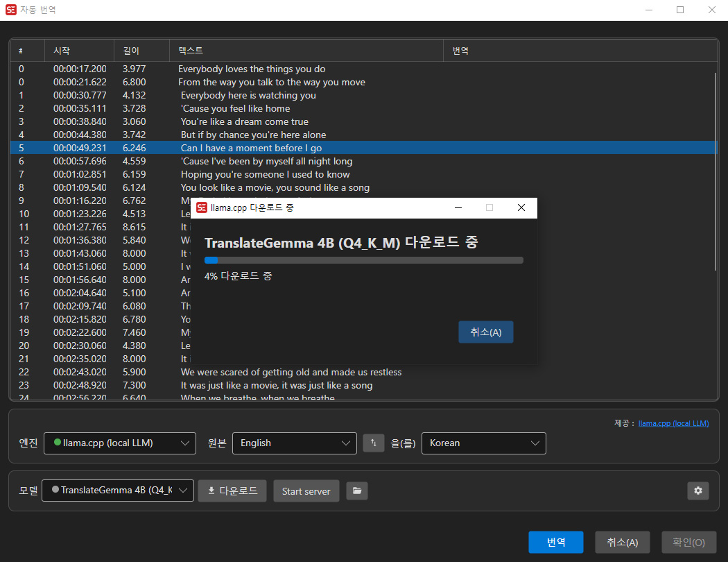Select row 'Everybody here is watching you'
Image resolution: width=728 pixels, height=562 pixels.
pyautogui.click(x=363, y=95)
